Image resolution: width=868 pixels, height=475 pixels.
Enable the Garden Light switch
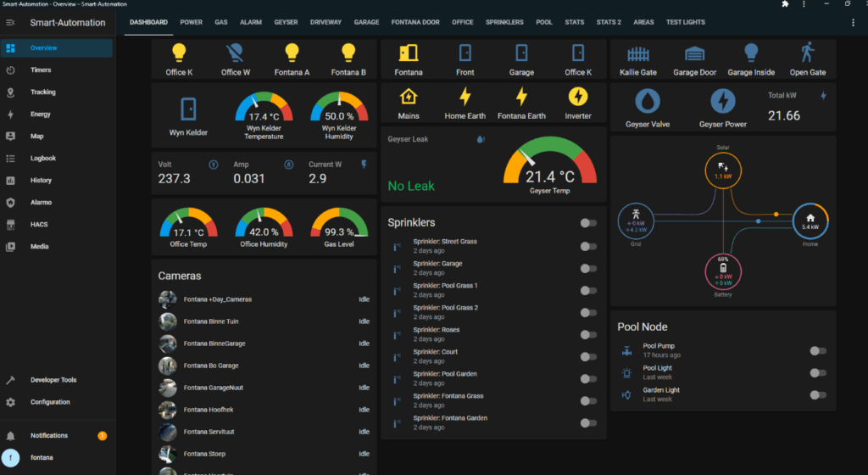point(818,394)
